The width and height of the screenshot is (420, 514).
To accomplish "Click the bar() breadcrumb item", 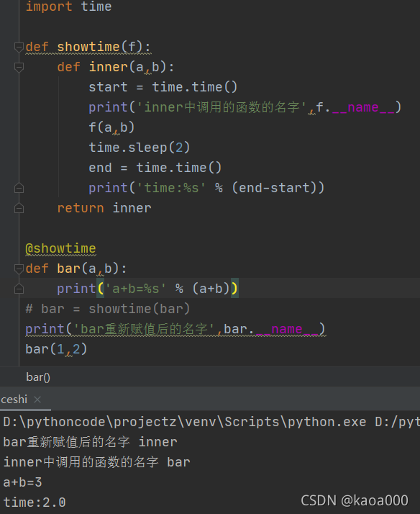I will [38, 377].
